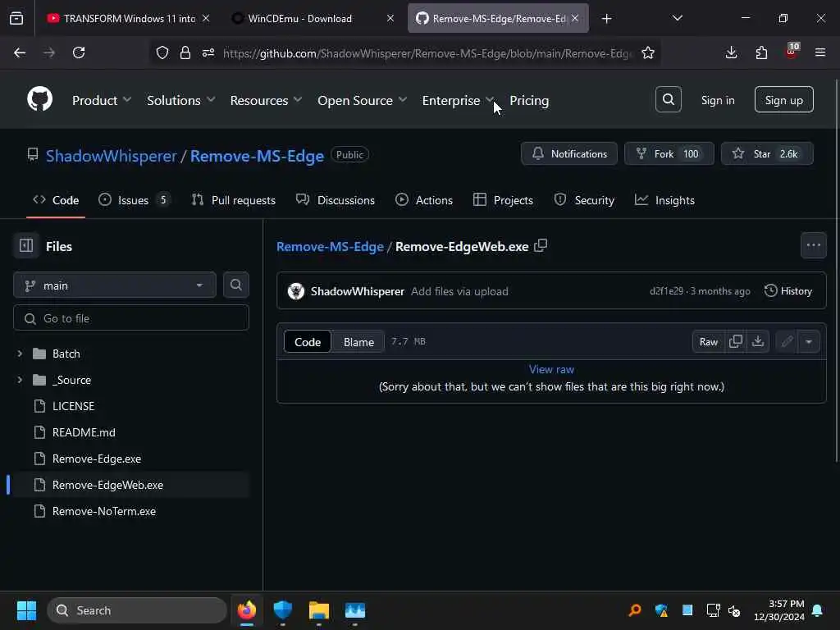The height and width of the screenshot is (630, 840).
Task: Click the notification bell in system tray
Action: [818, 610]
